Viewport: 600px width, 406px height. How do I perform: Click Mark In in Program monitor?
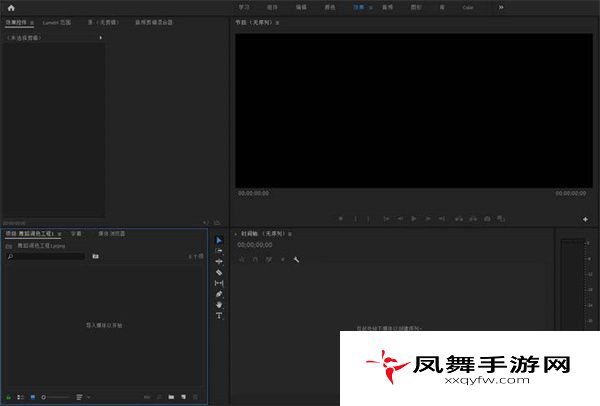click(x=355, y=218)
